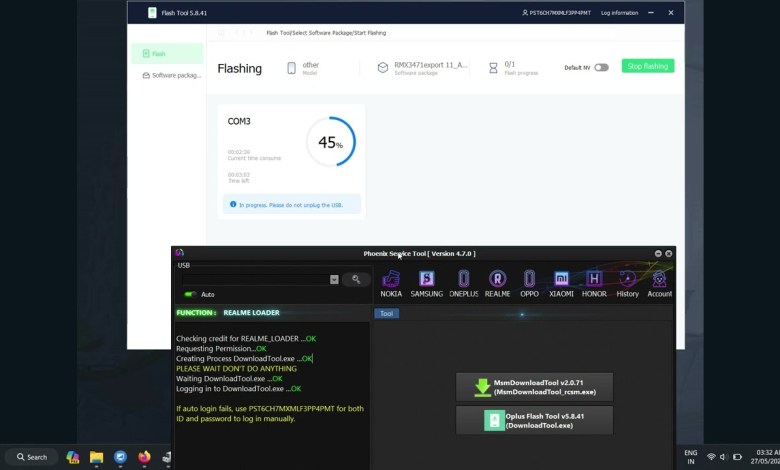This screenshot has width=780, height=470.
Task: Click 'PLEASE WAIT DON'T DO ANYTHING' log line
Action: [236, 369]
